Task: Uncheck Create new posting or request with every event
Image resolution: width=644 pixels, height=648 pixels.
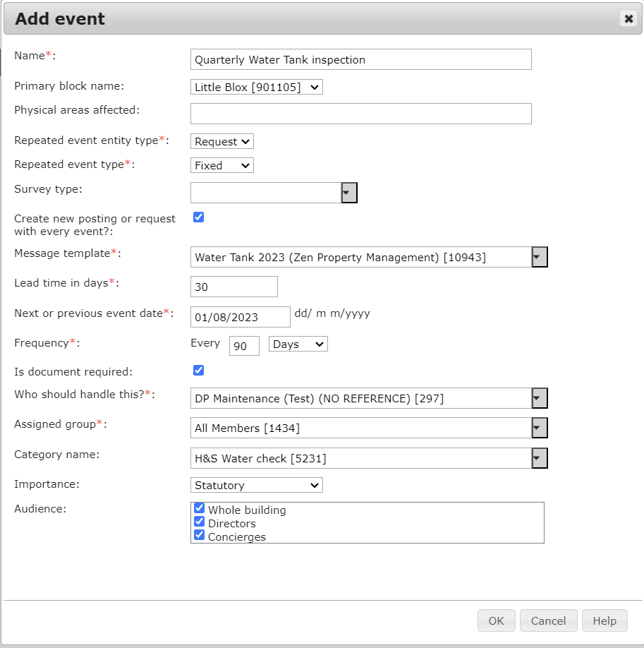Action: tap(198, 217)
